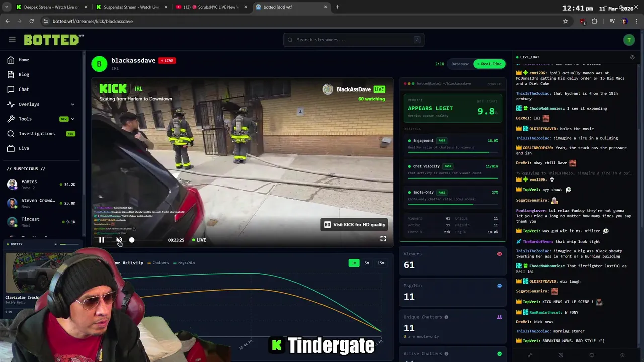Image resolution: width=644 pixels, height=362 pixels.
Task: Click the B streamer avatar circle
Action: pyautogui.click(x=99, y=64)
